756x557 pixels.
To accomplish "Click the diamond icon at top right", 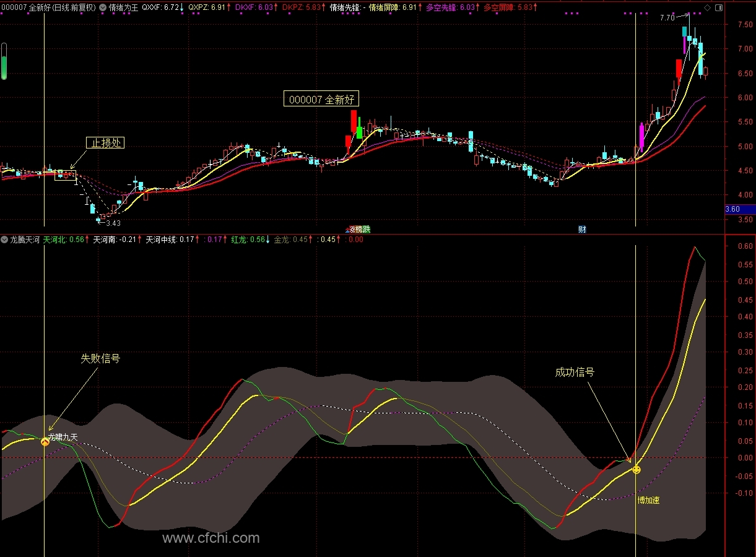I will click(x=708, y=8).
